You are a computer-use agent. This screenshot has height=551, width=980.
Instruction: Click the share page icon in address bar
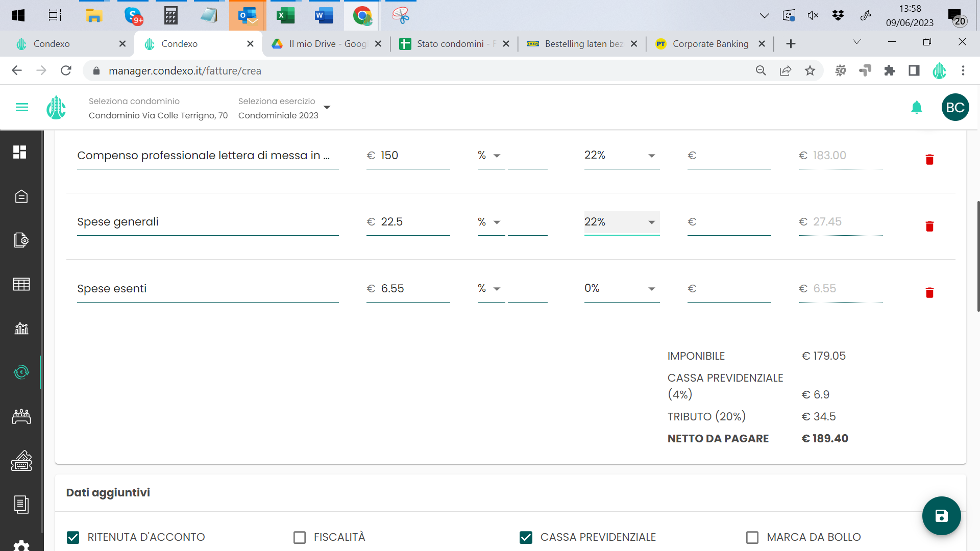click(x=786, y=71)
